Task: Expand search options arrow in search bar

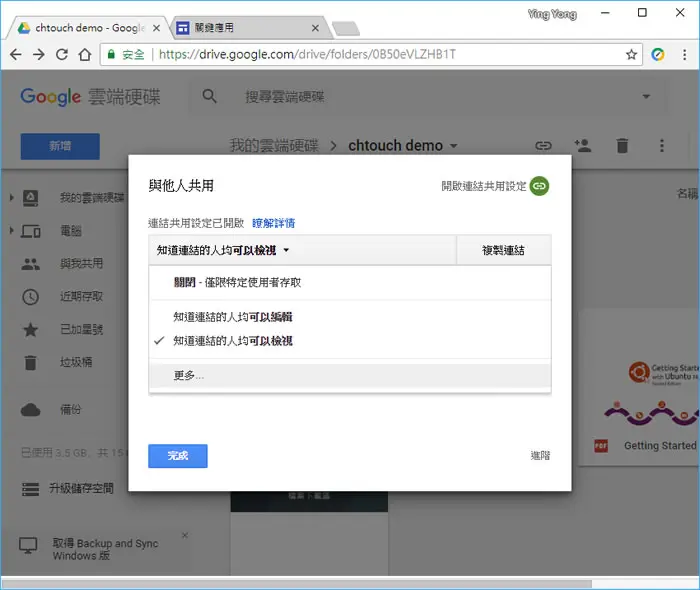Action: (646, 96)
